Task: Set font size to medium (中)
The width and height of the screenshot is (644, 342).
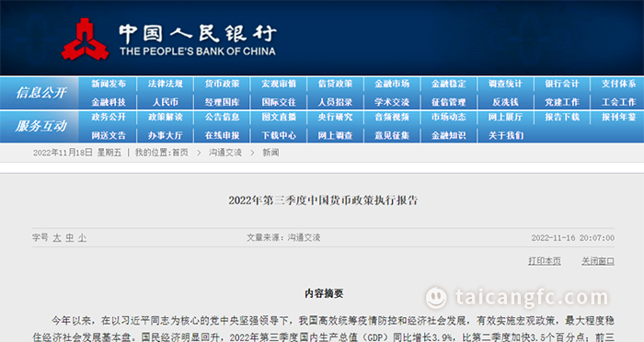Action: (69, 238)
